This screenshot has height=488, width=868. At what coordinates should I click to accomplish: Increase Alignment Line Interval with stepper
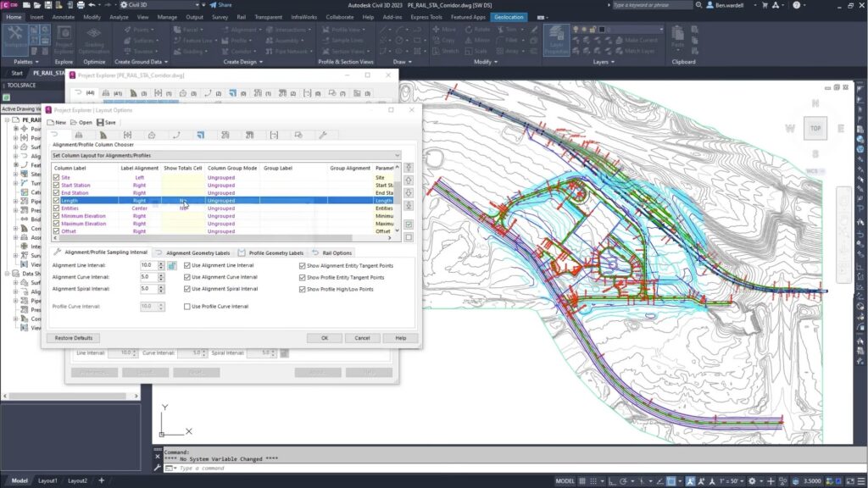[x=161, y=263]
